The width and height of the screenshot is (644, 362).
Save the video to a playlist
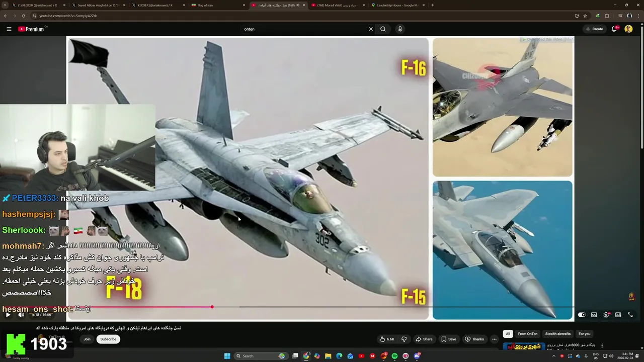pyautogui.click(x=448, y=339)
